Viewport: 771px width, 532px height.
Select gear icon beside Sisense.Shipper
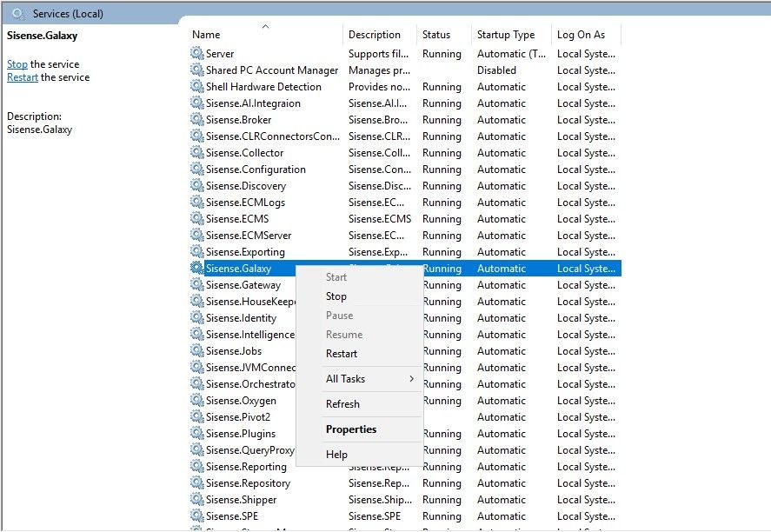tap(197, 500)
